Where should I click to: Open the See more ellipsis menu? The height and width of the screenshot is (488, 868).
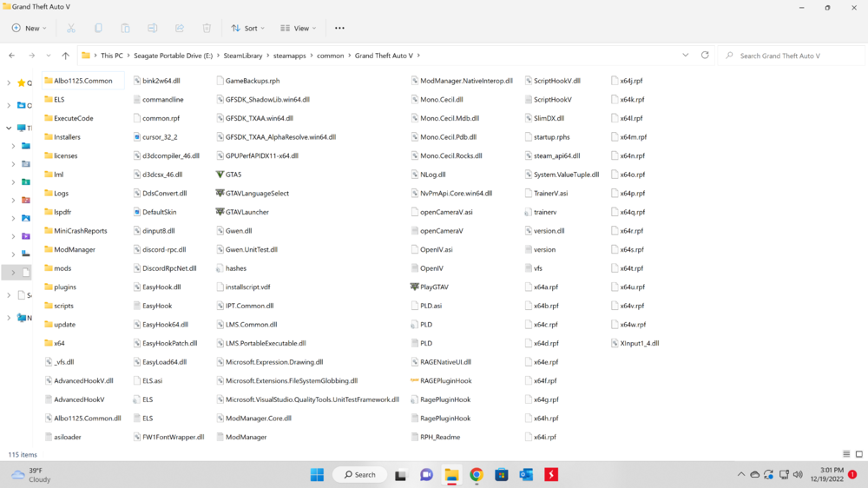[x=339, y=29]
